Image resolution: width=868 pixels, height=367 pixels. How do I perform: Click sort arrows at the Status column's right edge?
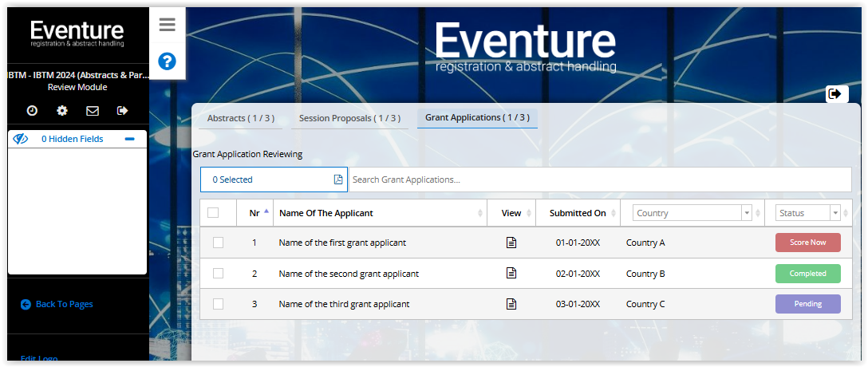click(x=846, y=213)
